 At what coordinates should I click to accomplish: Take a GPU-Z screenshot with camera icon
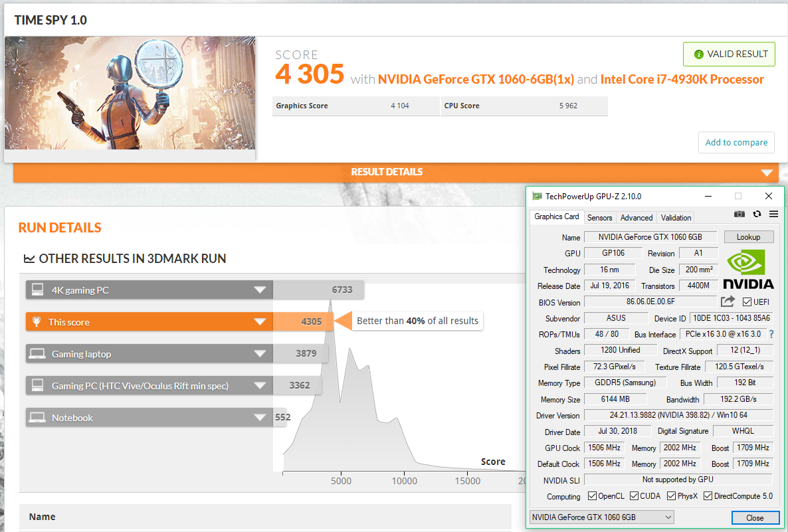[x=739, y=214]
